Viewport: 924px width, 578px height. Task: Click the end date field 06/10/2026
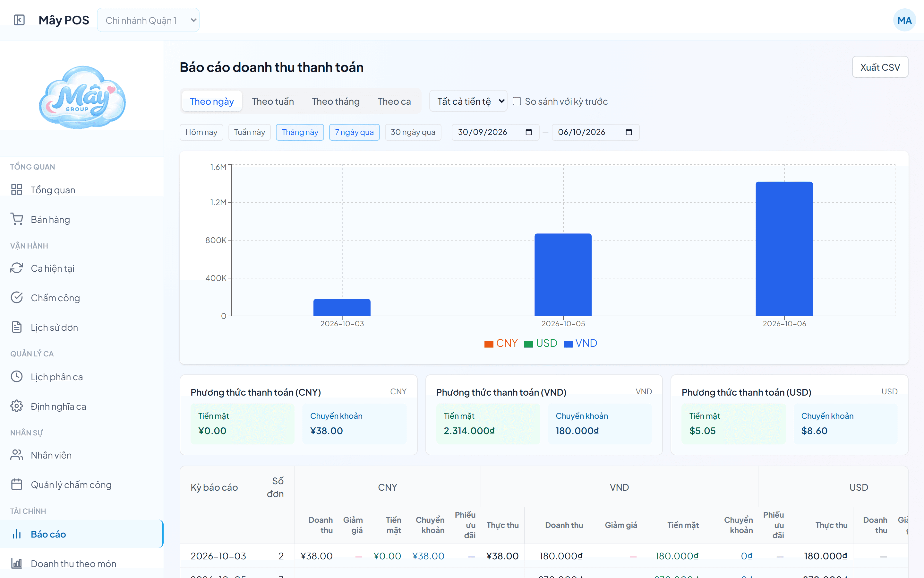tap(595, 132)
